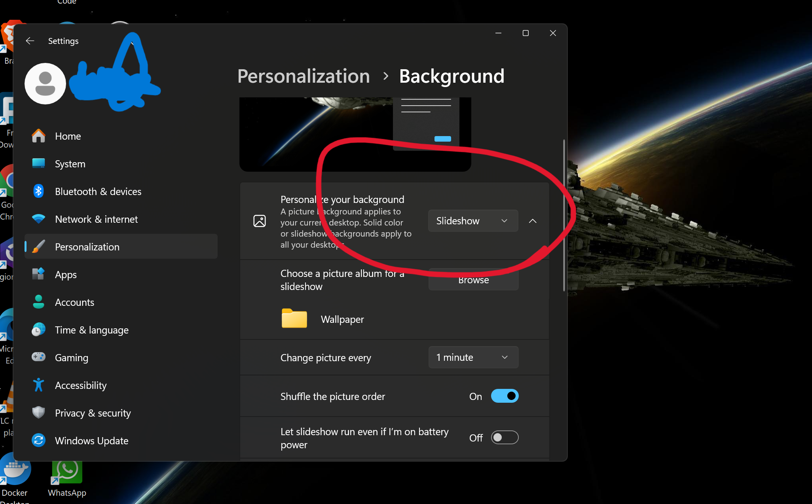Viewport: 812px width, 504px height.
Task: Click the Gaming controller icon
Action: pos(38,357)
